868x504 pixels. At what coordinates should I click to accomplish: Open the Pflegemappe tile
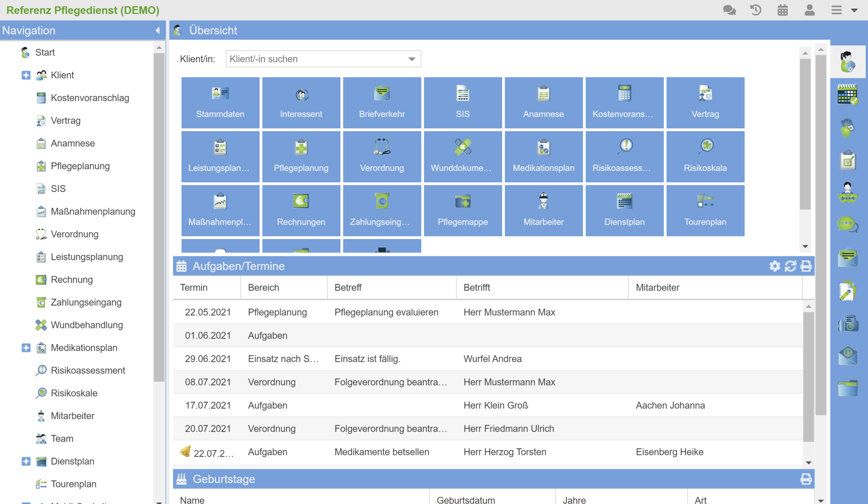click(462, 210)
